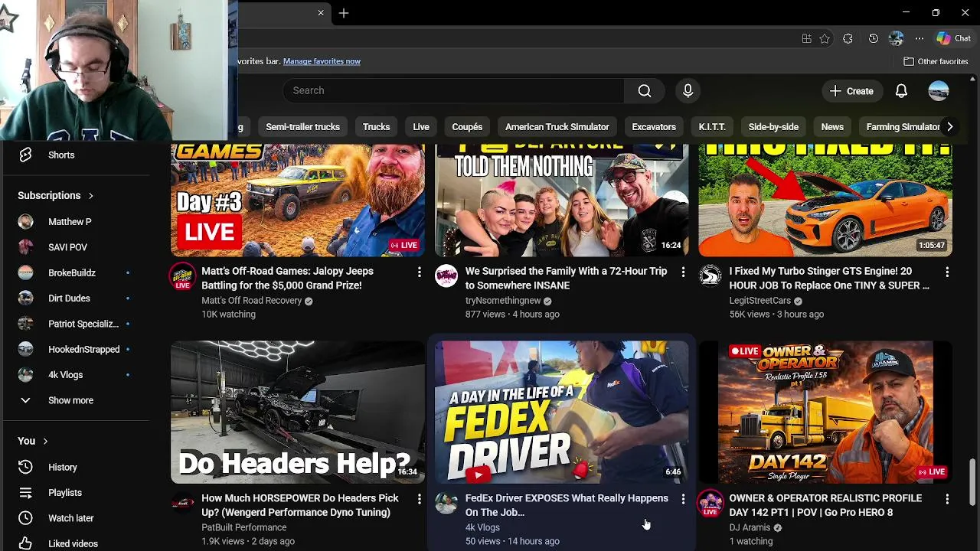Show more filter chips arrow
This screenshot has height=551, width=980.
[x=949, y=127]
